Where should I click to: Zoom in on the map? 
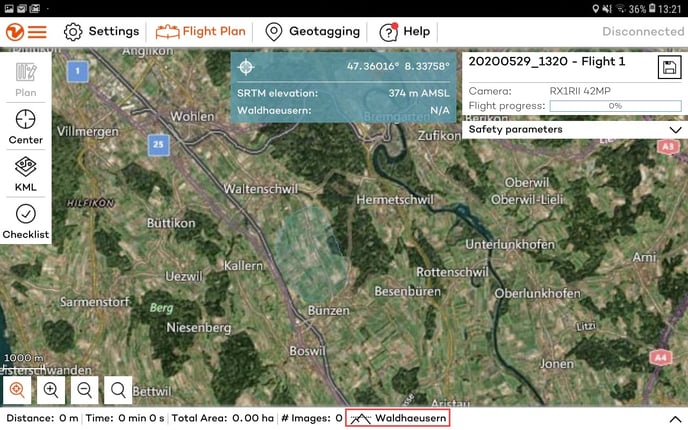pos(50,390)
